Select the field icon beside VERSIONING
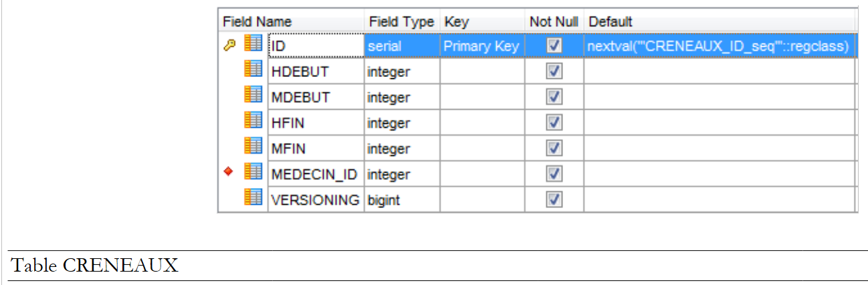Screen dimensions: 868x285 pos(253,197)
